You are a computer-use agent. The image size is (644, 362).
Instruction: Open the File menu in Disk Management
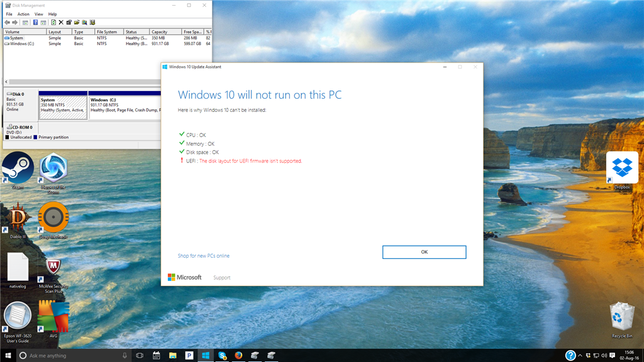pyautogui.click(x=9, y=14)
